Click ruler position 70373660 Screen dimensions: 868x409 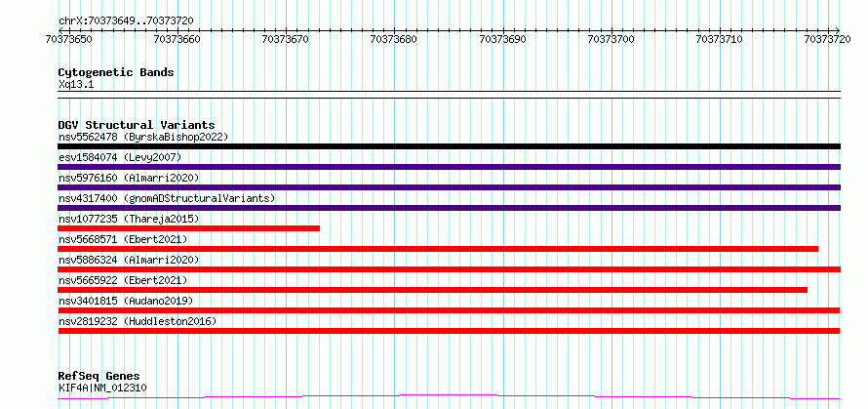pyautogui.click(x=178, y=39)
